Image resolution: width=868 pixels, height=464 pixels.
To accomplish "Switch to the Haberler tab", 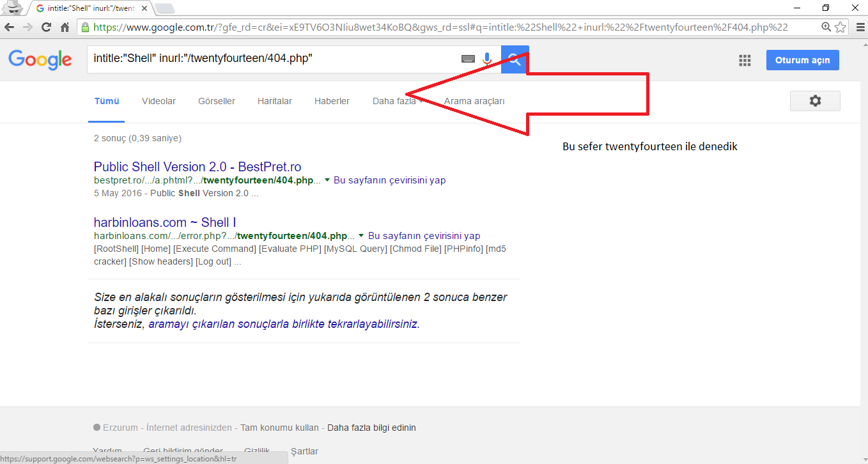I will click(332, 101).
